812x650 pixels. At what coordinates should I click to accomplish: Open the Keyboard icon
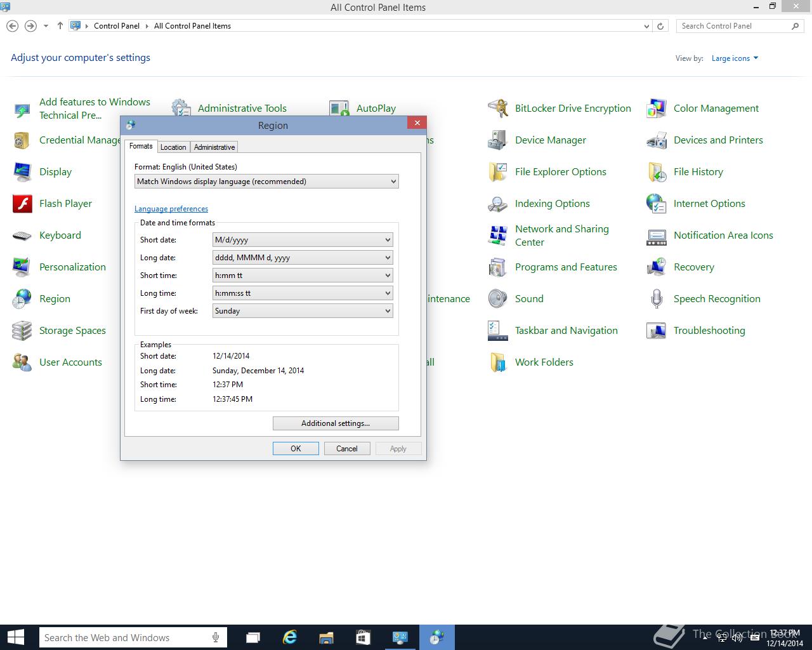(x=22, y=235)
